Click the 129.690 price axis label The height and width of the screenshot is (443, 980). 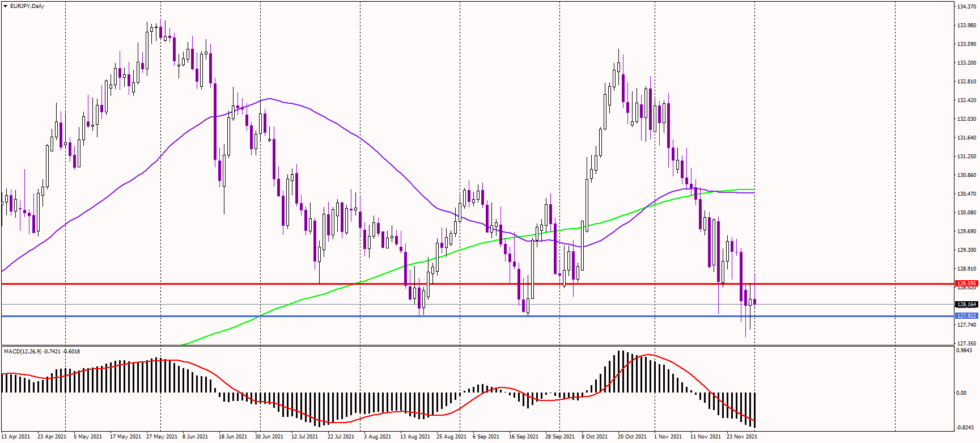(966, 231)
